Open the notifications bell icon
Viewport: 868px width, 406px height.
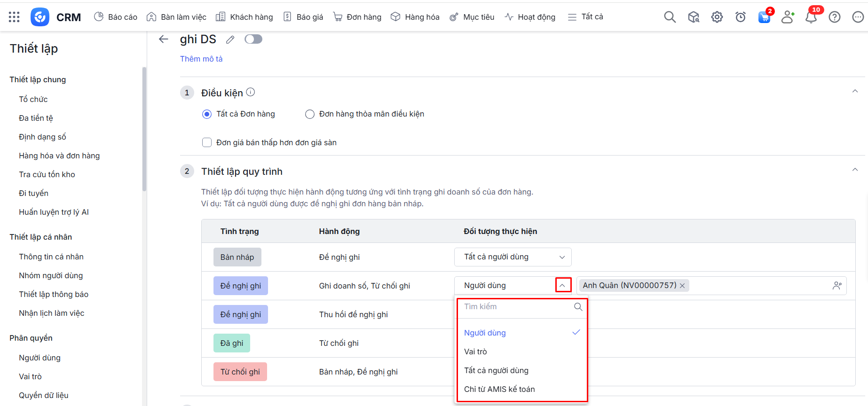point(811,17)
